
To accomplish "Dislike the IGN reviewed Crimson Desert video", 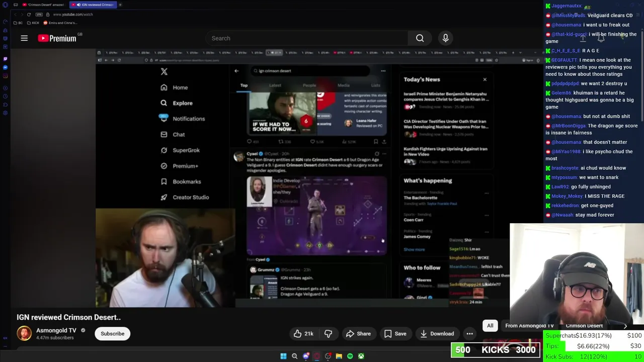I will pyautogui.click(x=328, y=334).
